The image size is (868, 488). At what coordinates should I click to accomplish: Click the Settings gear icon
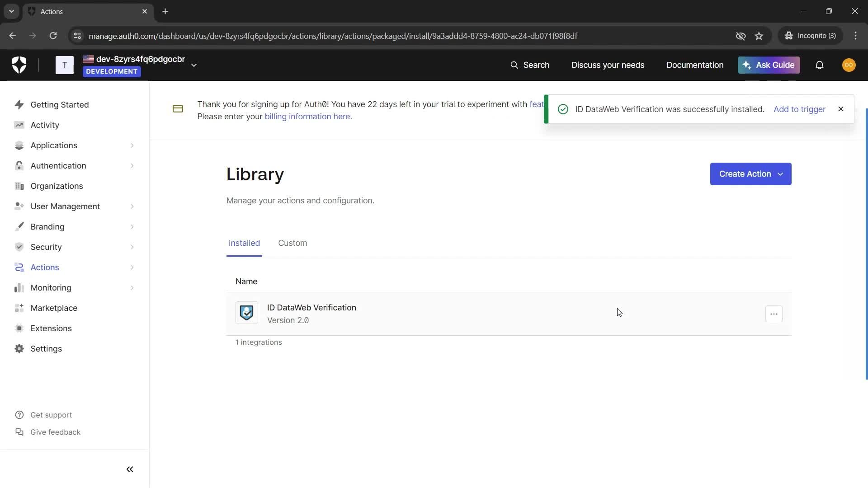(x=19, y=349)
